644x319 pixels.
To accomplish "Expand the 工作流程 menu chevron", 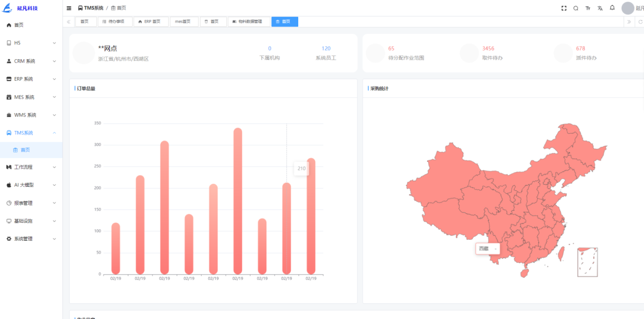I will tap(54, 167).
